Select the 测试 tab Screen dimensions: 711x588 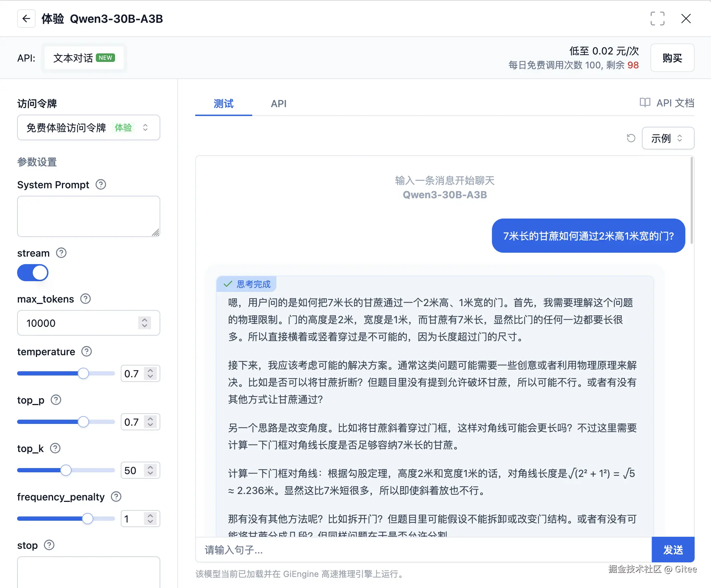point(223,104)
